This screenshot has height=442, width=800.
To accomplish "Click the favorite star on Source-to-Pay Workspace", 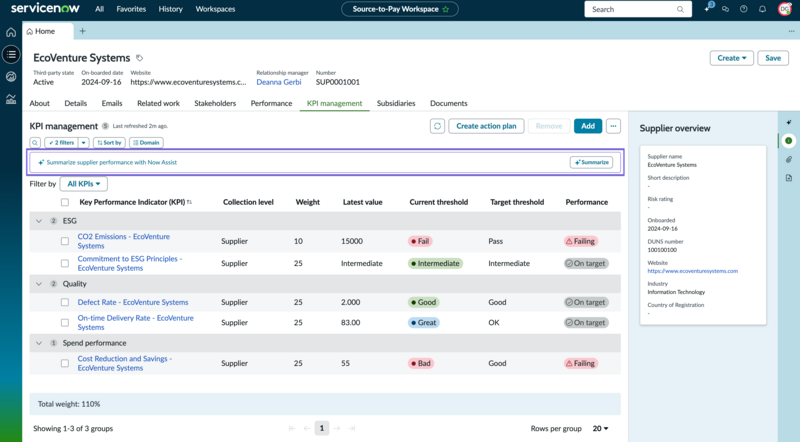I will pos(446,9).
